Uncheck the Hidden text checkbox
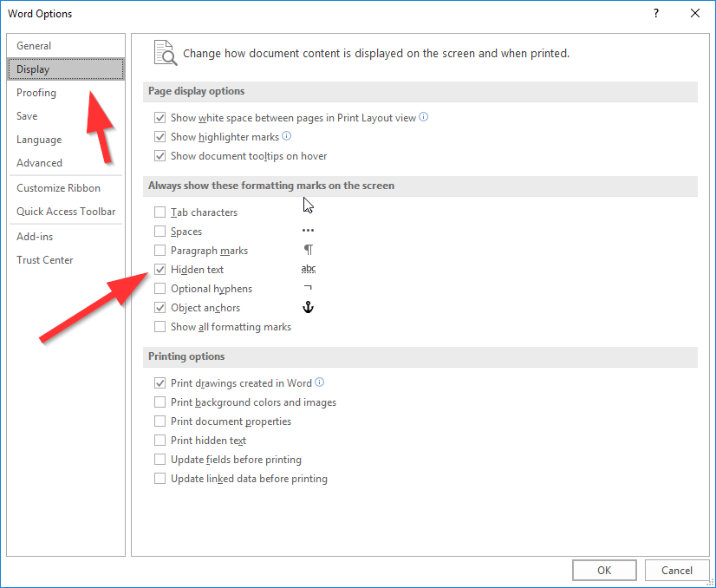This screenshot has height=588, width=716. click(x=159, y=270)
